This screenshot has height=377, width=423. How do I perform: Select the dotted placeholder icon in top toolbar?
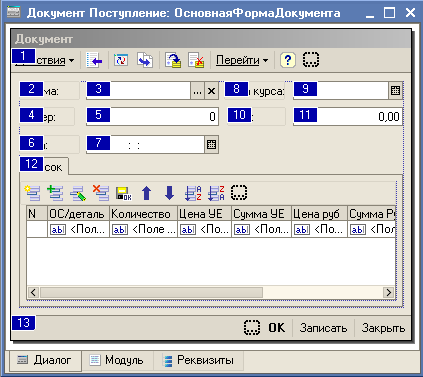311,60
